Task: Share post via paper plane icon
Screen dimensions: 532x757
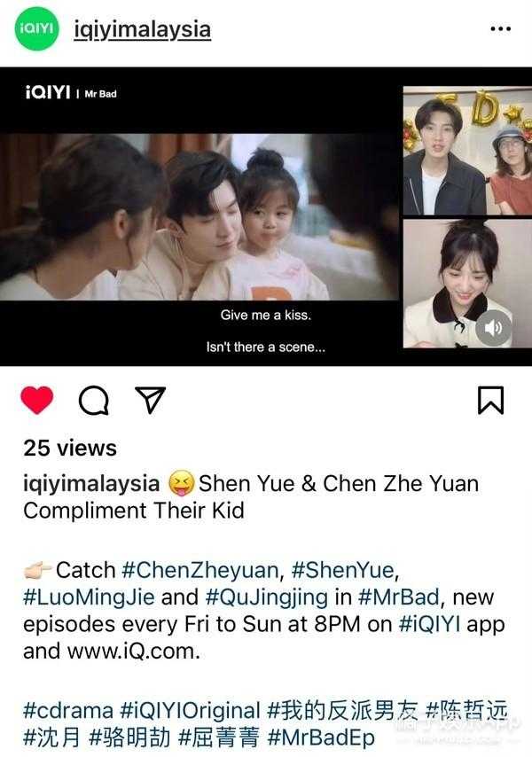Action: [x=150, y=399]
